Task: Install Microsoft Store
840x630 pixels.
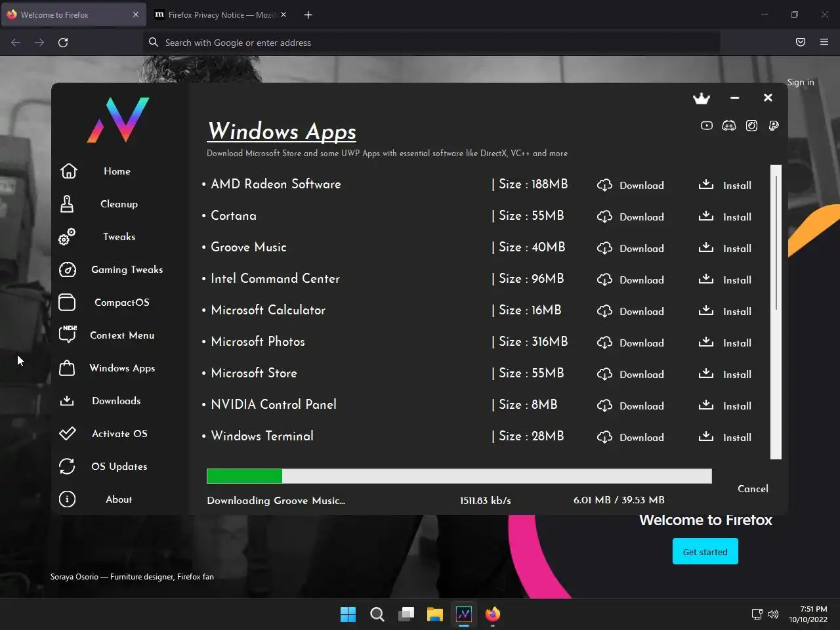Action: (724, 374)
